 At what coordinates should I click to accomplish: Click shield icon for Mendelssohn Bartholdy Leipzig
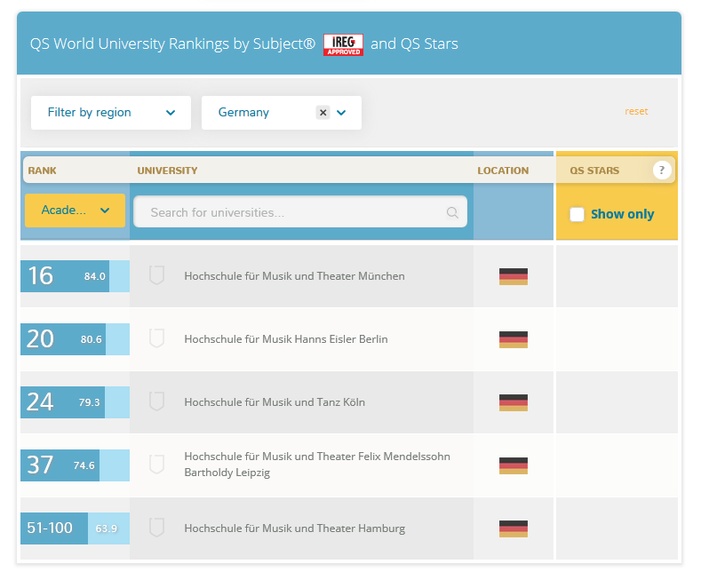(157, 465)
